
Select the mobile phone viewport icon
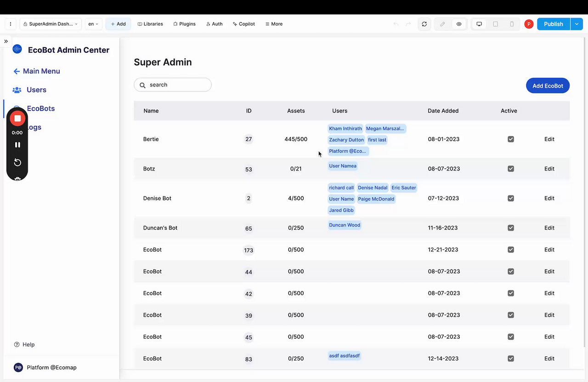(x=512, y=24)
